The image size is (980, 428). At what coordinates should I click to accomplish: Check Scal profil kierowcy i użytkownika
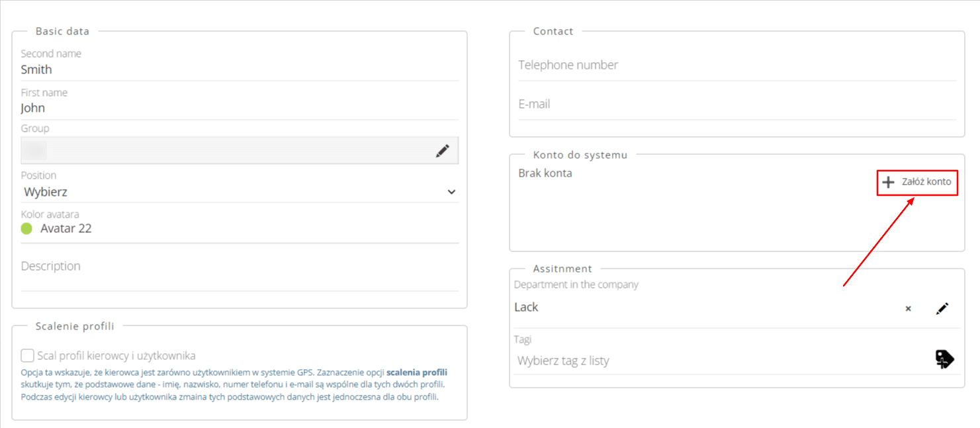(x=27, y=356)
